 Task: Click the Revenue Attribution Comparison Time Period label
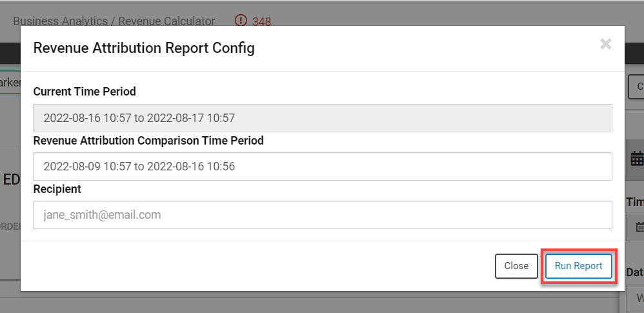click(148, 140)
